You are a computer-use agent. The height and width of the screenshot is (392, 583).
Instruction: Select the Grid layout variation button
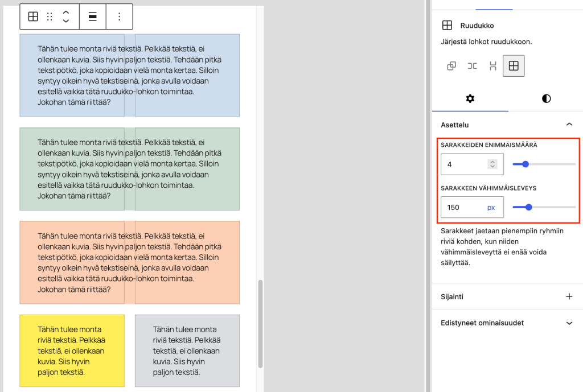(514, 66)
